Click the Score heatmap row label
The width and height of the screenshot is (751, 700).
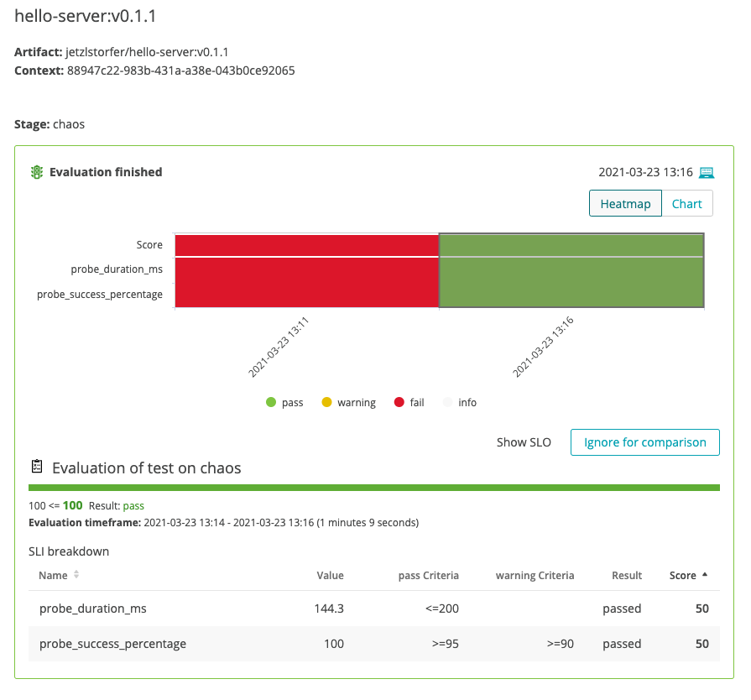point(149,245)
